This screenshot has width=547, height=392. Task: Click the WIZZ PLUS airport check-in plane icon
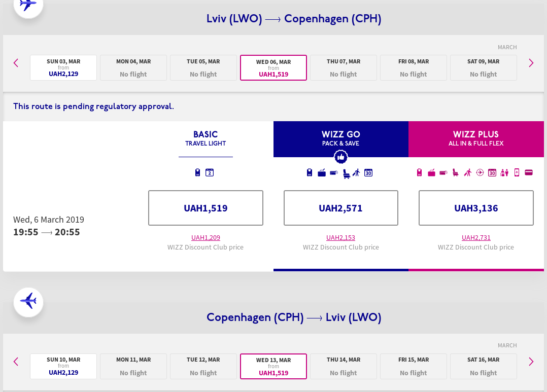480,173
